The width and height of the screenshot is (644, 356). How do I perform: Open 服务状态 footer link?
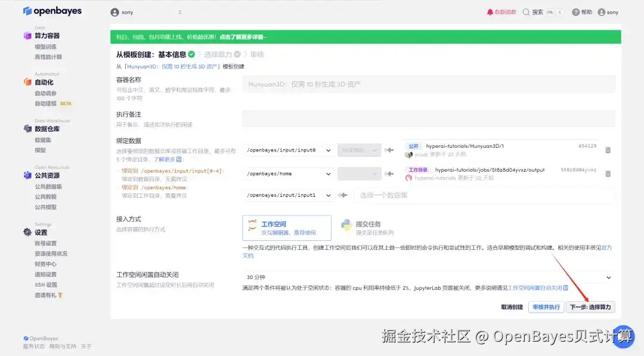click(x=34, y=346)
